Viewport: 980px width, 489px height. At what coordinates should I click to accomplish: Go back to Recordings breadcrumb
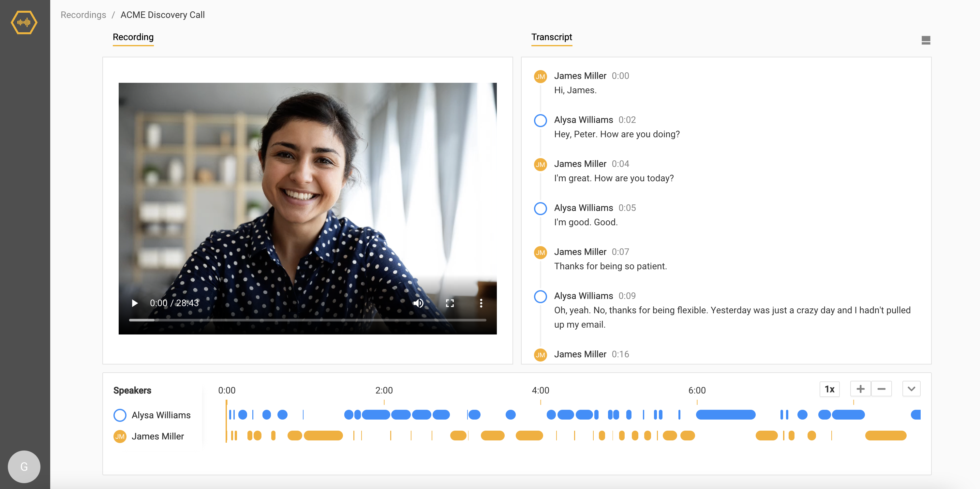[x=83, y=15]
